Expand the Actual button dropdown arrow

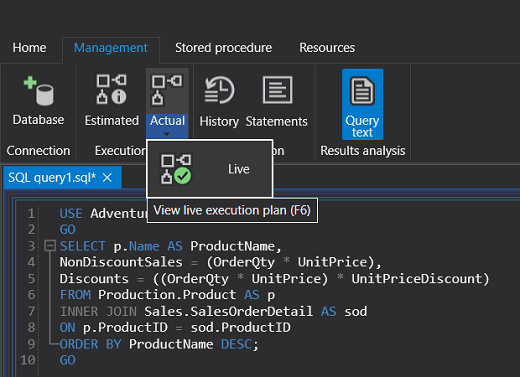[167, 134]
